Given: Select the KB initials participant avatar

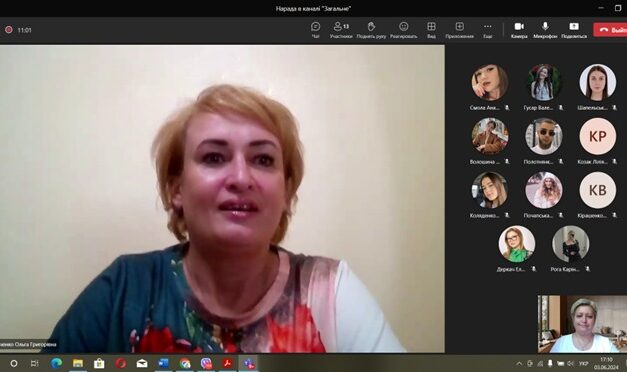Looking at the screenshot, I should (597, 190).
